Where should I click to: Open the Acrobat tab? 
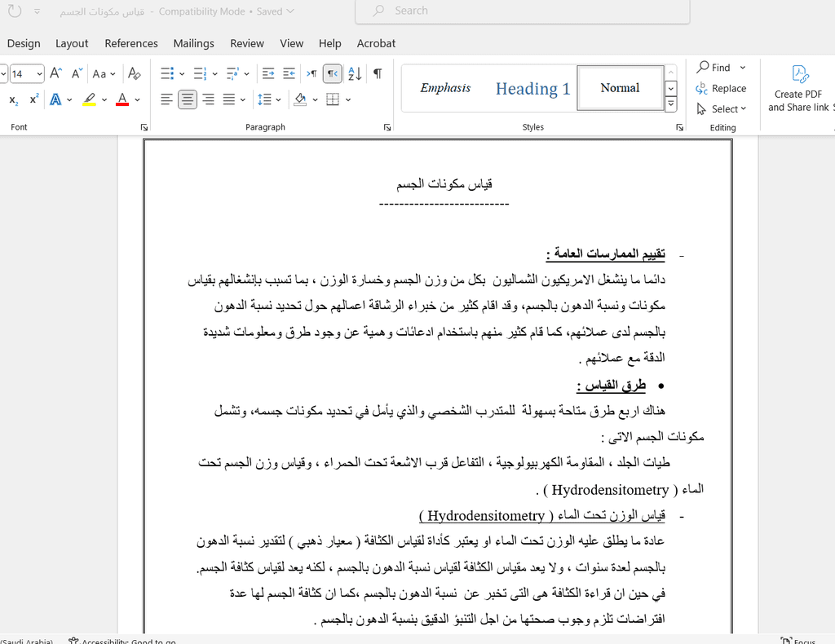376,44
